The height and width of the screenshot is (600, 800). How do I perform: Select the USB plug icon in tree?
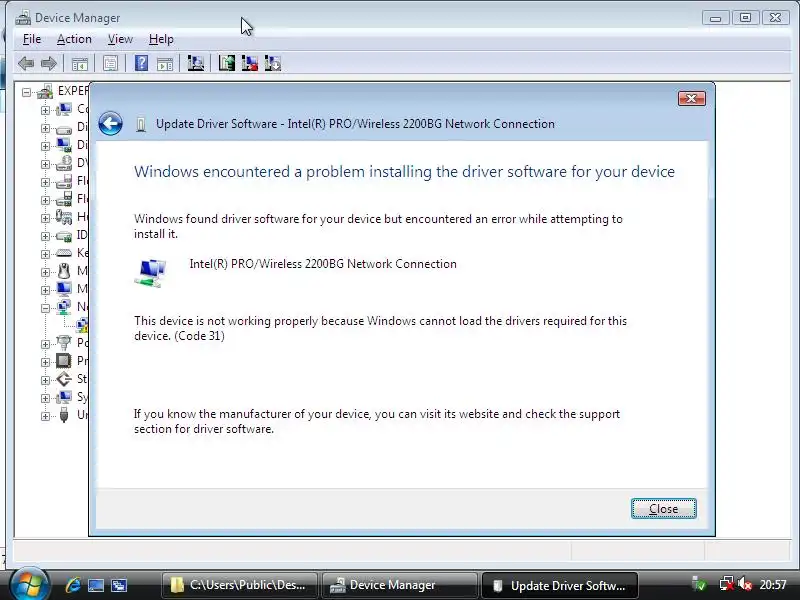[64, 415]
